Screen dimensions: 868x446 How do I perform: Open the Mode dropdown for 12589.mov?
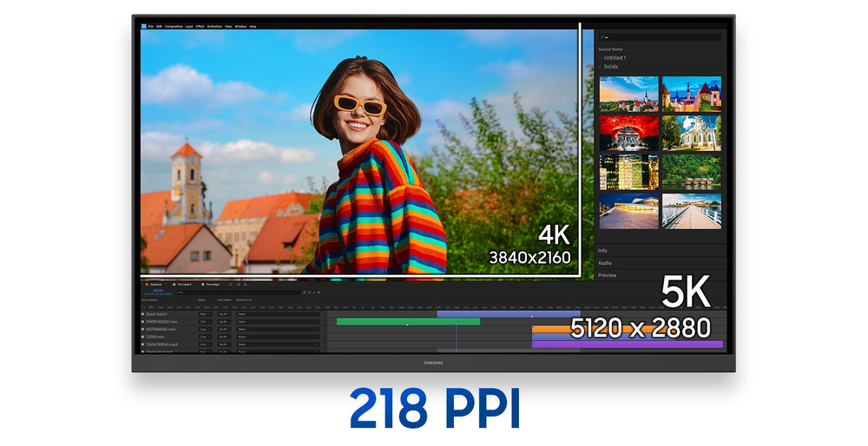[x=205, y=337]
